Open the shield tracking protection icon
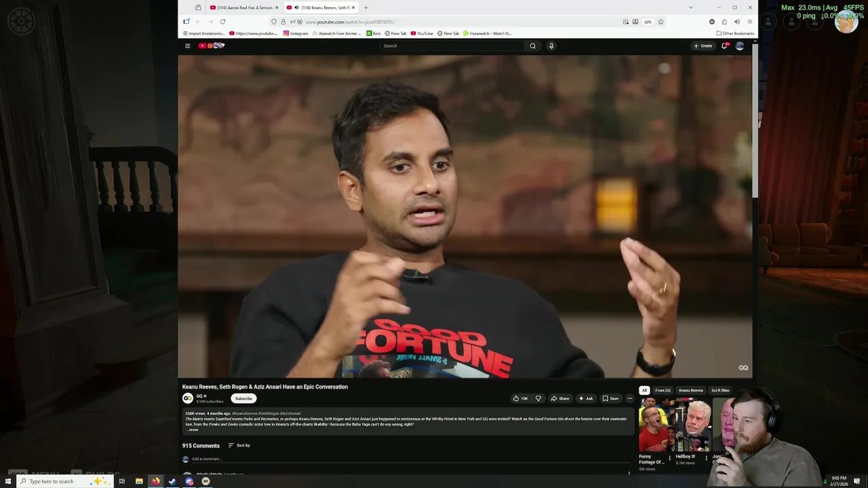 274,22
